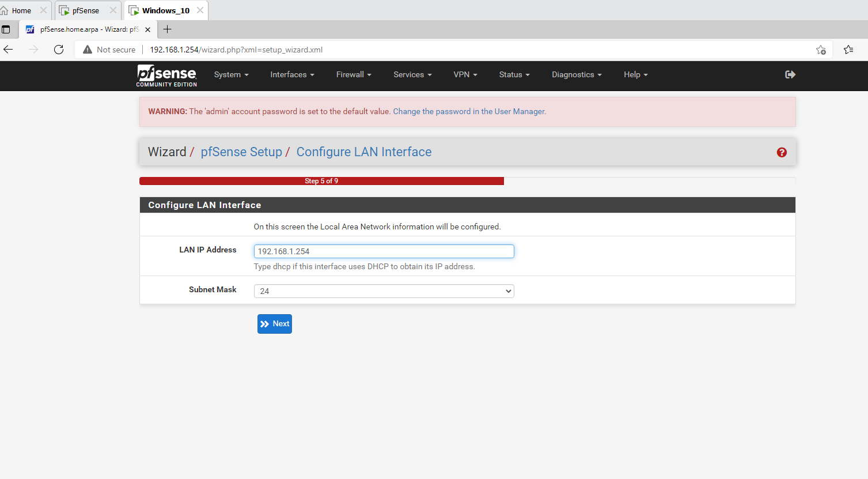
Task: Click the browser address bar URL
Action: pos(236,50)
